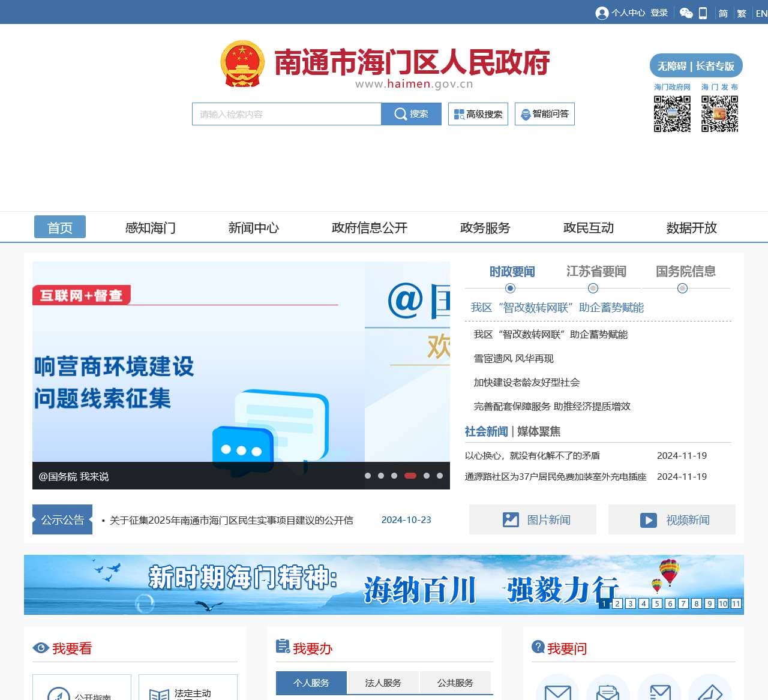The height and width of the screenshot is (700, 768).
Task: Jump to banner slide number 5
Action: (x=657, y=603)
